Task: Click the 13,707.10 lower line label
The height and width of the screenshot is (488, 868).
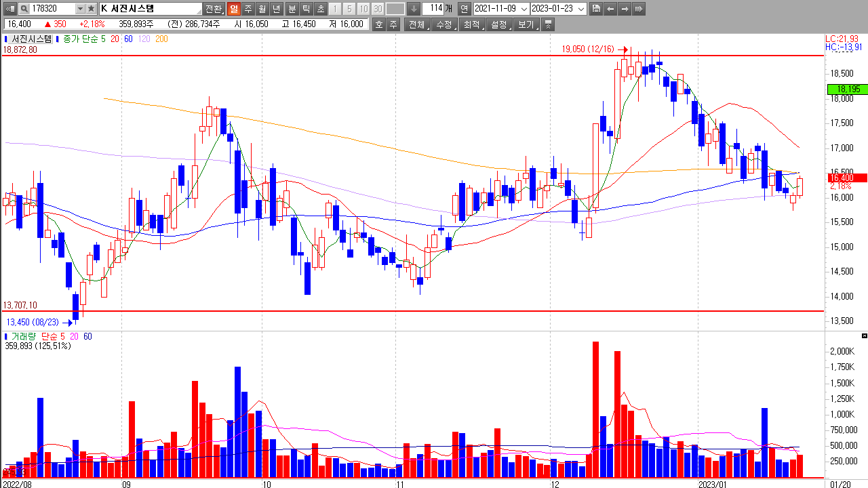Action: [20, 306]
